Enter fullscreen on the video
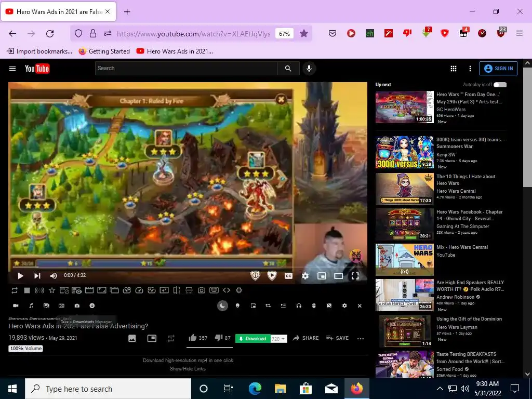Viewport: 532px width, 399px height. click(355, 276)
